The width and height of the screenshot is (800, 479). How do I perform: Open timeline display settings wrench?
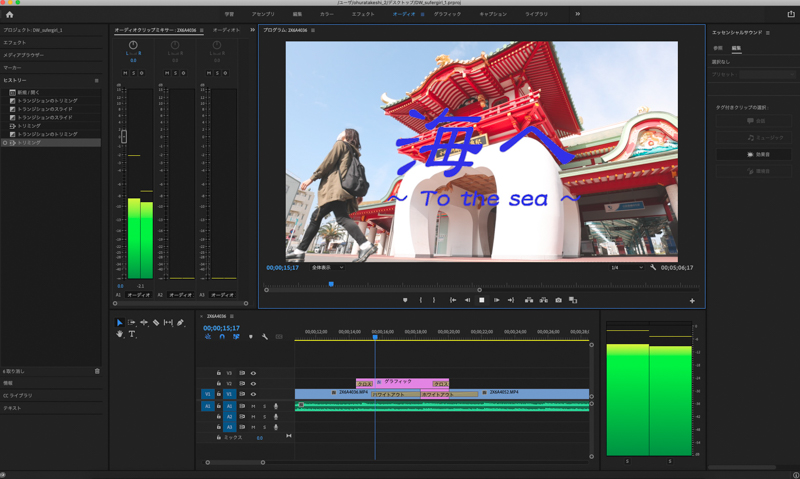[264, 337]
